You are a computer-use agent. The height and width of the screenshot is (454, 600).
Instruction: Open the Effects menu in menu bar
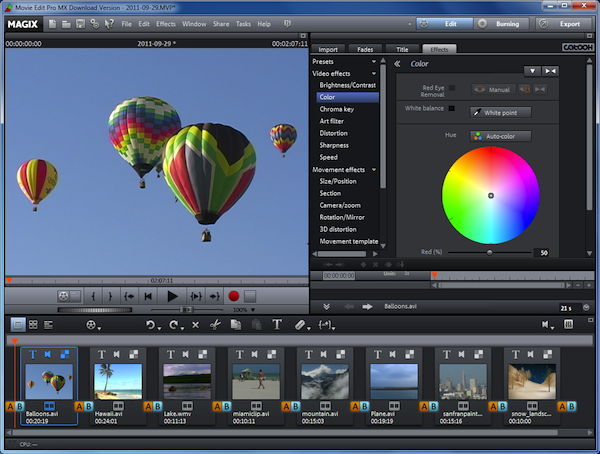pyautogui.click(x=165, y=23)
